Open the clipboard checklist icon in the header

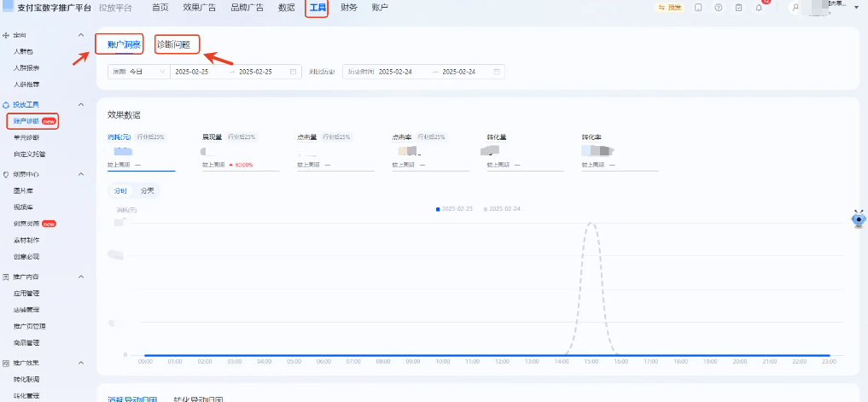pyautogui.click(x=739, y=8)
